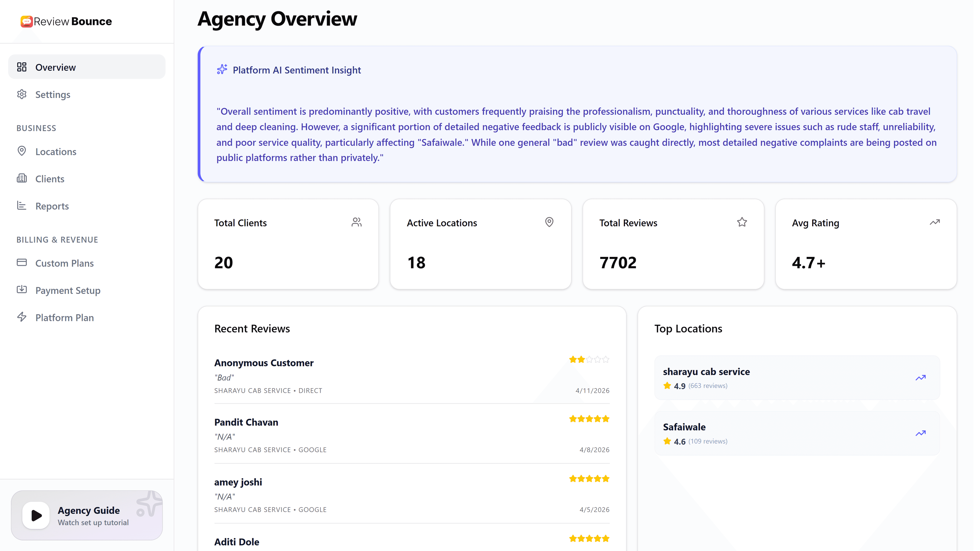Click the Payment Setup download icon
Viewport: 980px width, 551px height.
[22, 289]
